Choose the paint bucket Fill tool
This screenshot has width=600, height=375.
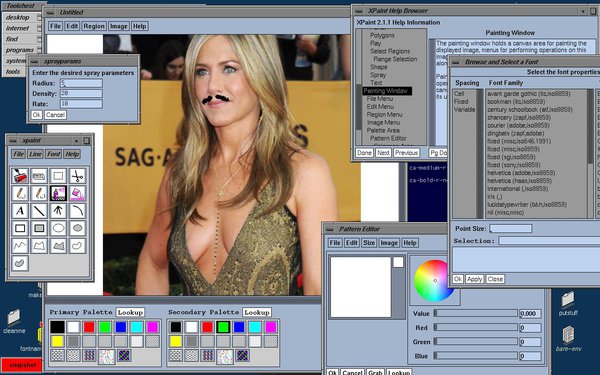tap(77, 193)
